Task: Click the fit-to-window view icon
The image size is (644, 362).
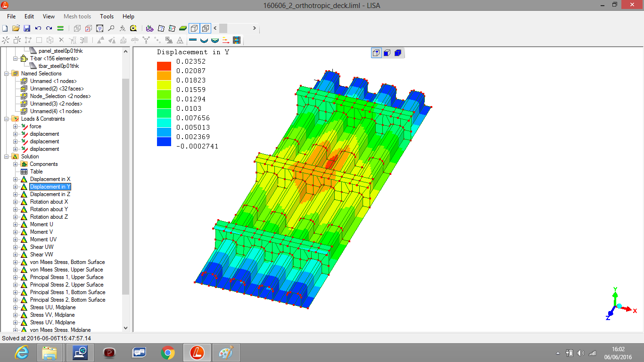Action: pyautogui.click(x=99, y=28)
